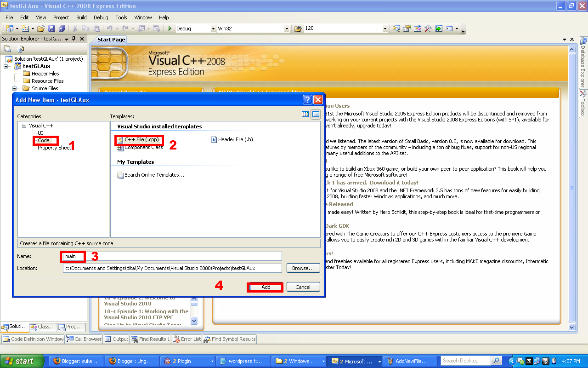This screenshot has width=588, height=368.
Task: Open New Project icon dropdown arrow
Action: [16, 29]
